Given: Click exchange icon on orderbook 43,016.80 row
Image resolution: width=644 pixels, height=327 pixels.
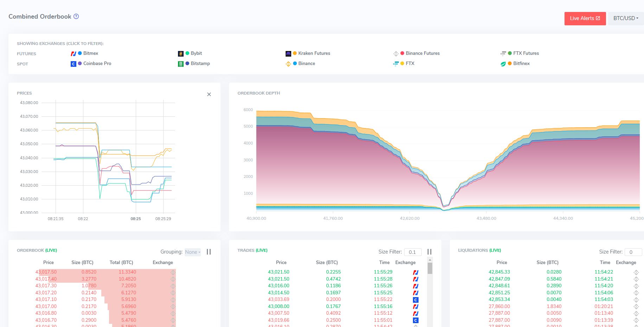Looking at the screenshot, I should tap(173, 313).
